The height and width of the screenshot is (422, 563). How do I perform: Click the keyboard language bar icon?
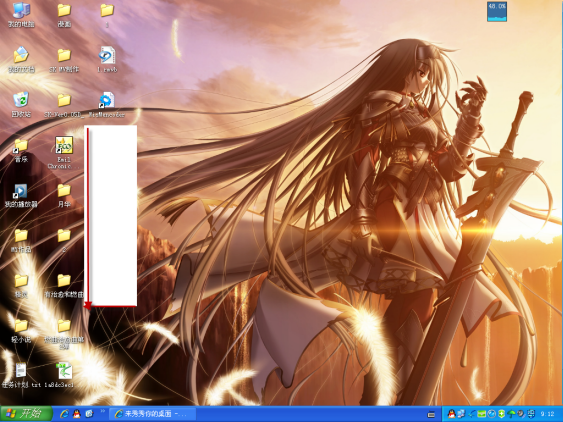click(x=431, y=414)
